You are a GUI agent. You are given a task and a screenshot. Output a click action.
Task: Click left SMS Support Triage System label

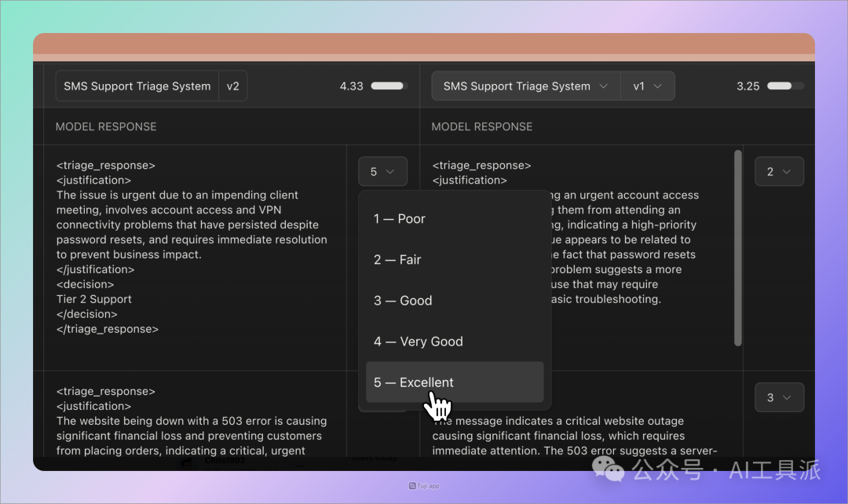pos(137,86)
